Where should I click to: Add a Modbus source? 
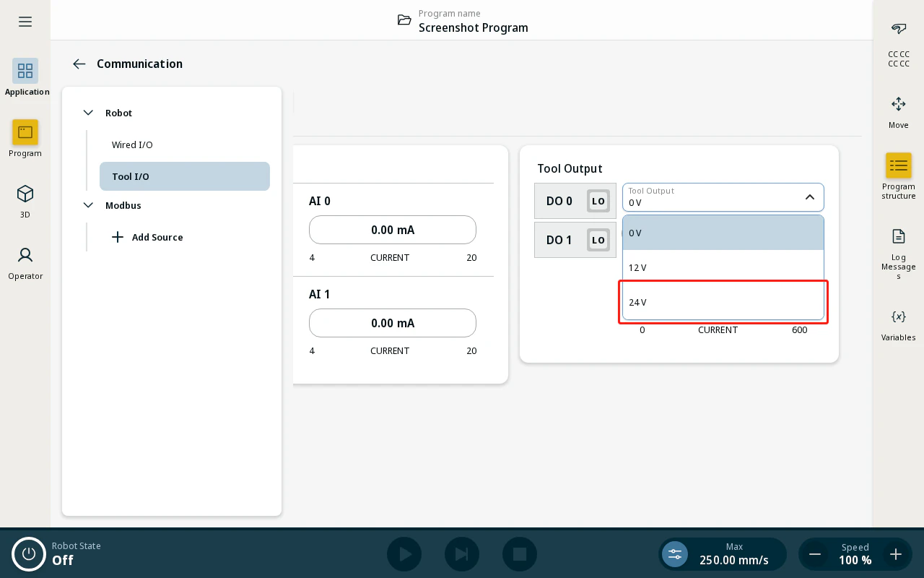coord(147,237)
